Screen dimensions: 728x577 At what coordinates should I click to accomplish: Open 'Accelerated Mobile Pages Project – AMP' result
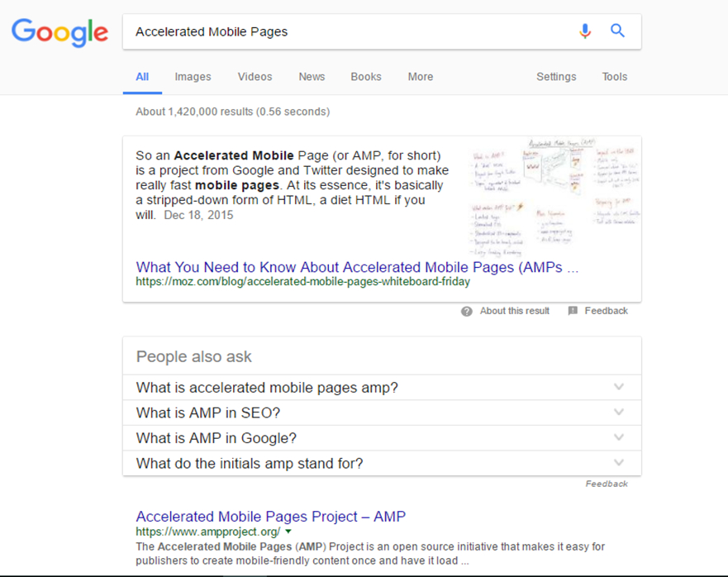[x=271, y=517]
